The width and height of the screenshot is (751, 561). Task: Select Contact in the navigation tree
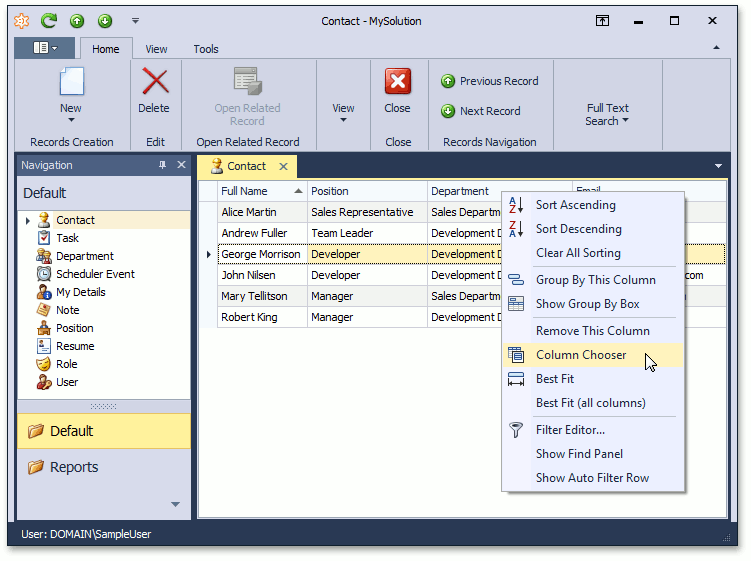click(x=76, y=220)
